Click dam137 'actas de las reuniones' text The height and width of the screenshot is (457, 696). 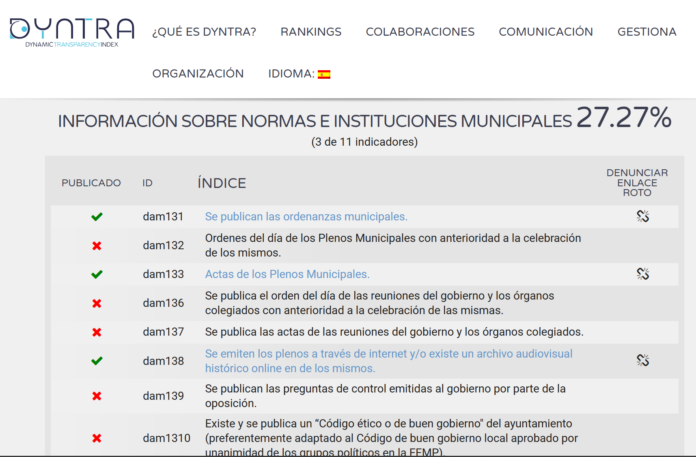tap(394, 332)
